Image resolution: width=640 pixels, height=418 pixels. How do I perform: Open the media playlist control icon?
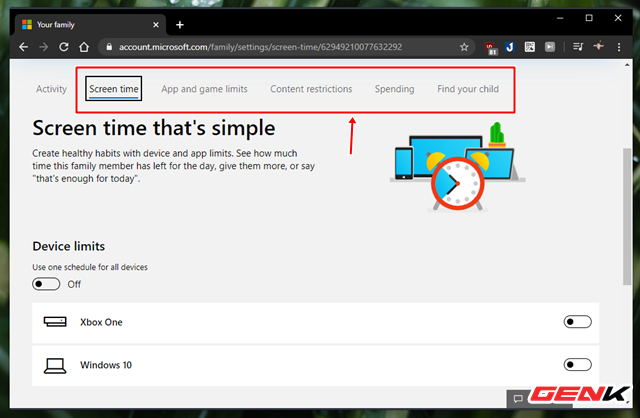pos(578,47)
